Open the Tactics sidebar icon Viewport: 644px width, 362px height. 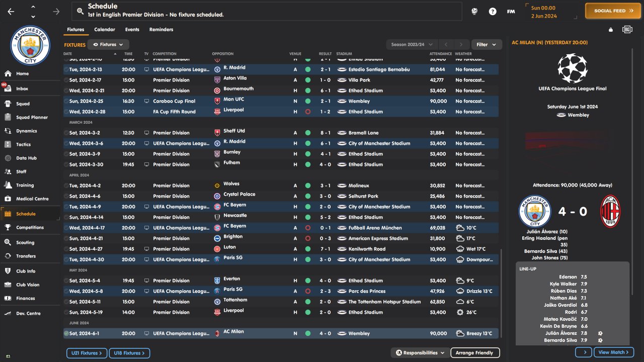pos(8,144)
